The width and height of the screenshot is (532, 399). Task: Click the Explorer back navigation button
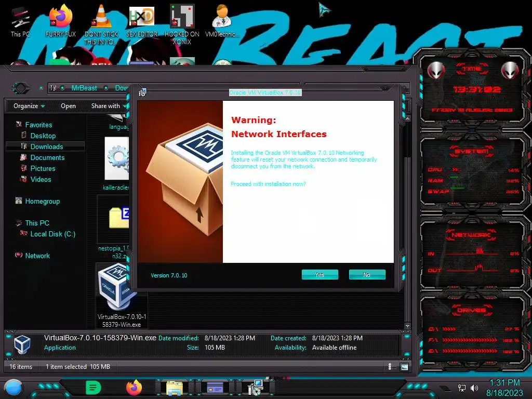21,88
